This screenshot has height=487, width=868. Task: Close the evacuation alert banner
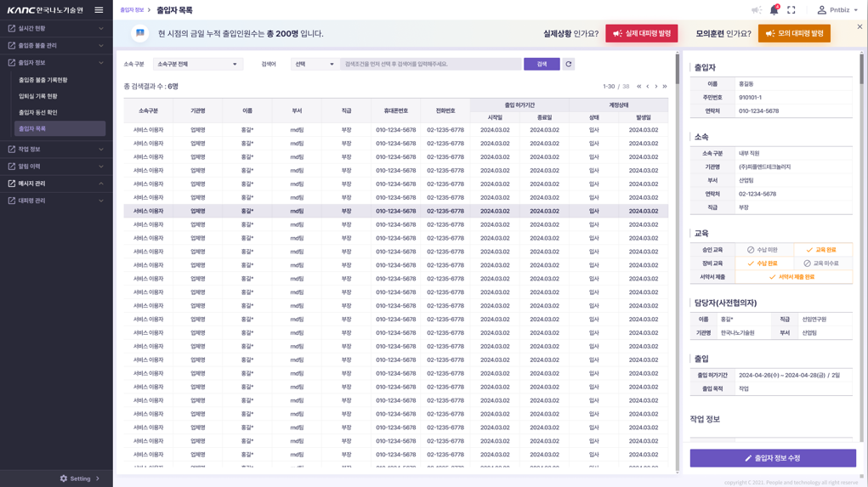click(x=859, y=27)
